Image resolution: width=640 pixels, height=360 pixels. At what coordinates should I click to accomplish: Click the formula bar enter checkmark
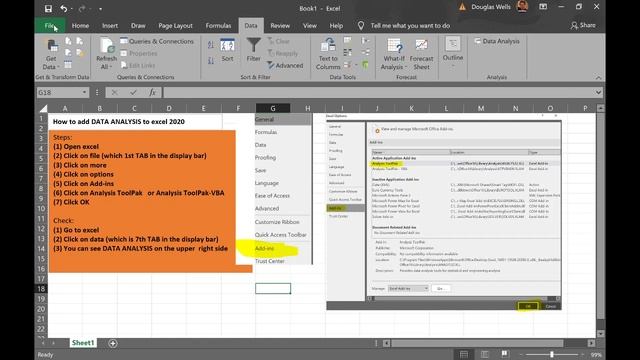pyautogui.click(x=133, y=93)
